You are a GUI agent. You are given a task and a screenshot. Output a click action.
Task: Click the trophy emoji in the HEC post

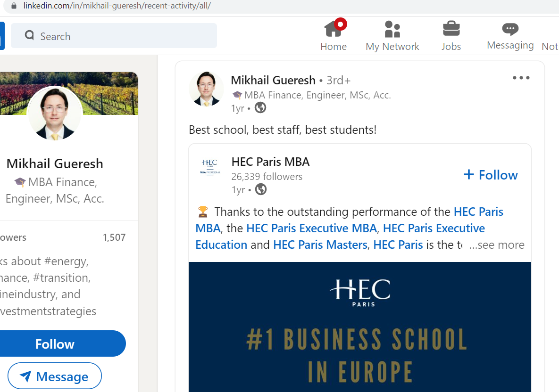(203, 212)
